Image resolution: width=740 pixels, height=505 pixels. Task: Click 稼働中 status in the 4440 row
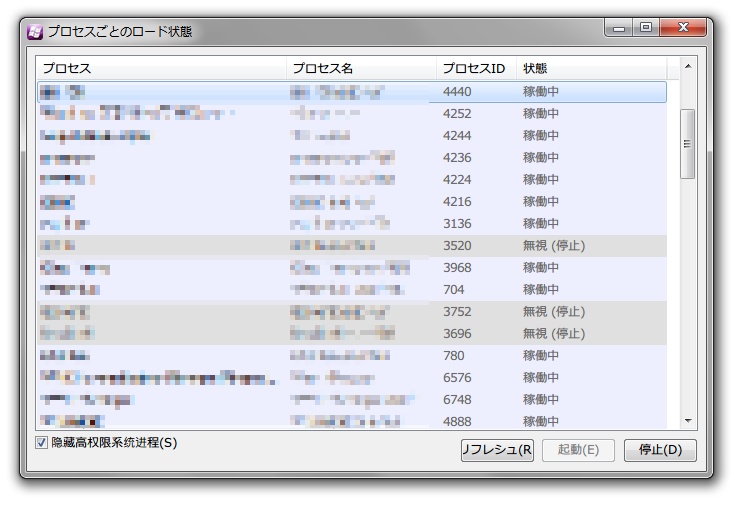[541, 92]
